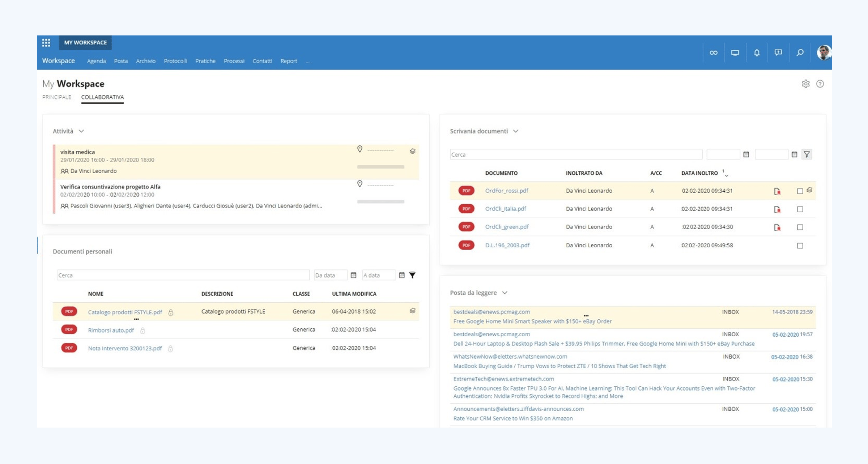Open the Pratiche menu

(x=205, y=61)
